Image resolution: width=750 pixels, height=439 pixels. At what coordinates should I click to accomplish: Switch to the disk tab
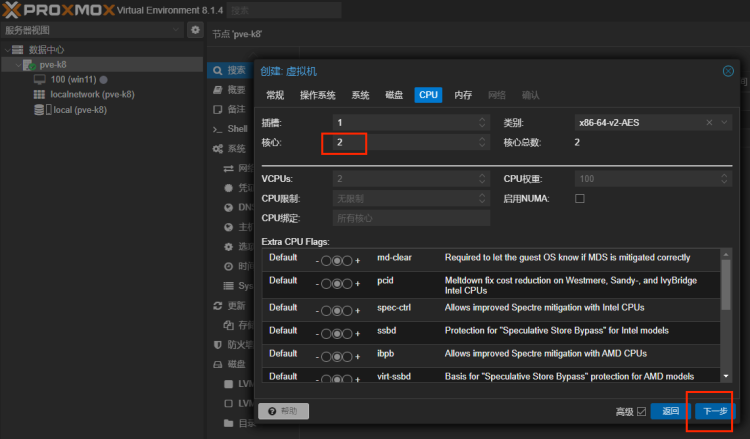coord(394,95)
